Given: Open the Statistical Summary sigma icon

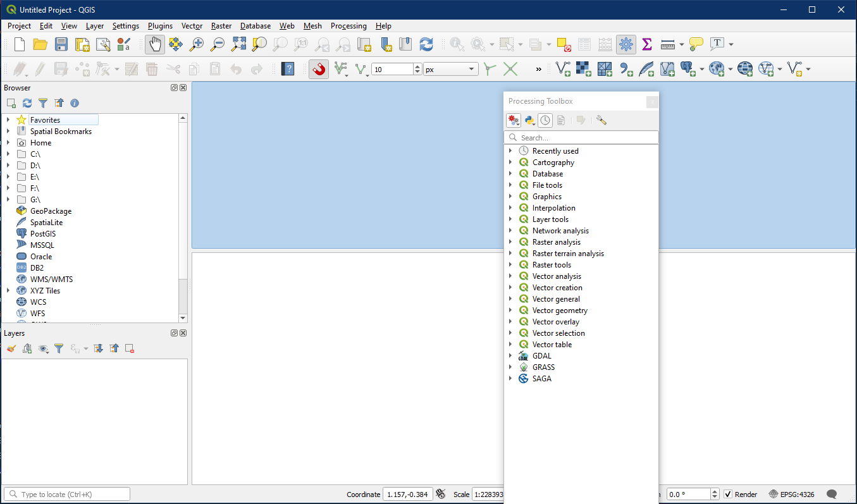Looking at the screenshot, I should click(646, 44).
